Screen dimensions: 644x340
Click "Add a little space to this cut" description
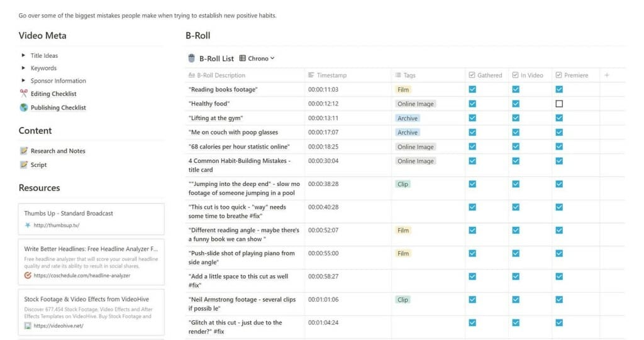coord(245,281)
